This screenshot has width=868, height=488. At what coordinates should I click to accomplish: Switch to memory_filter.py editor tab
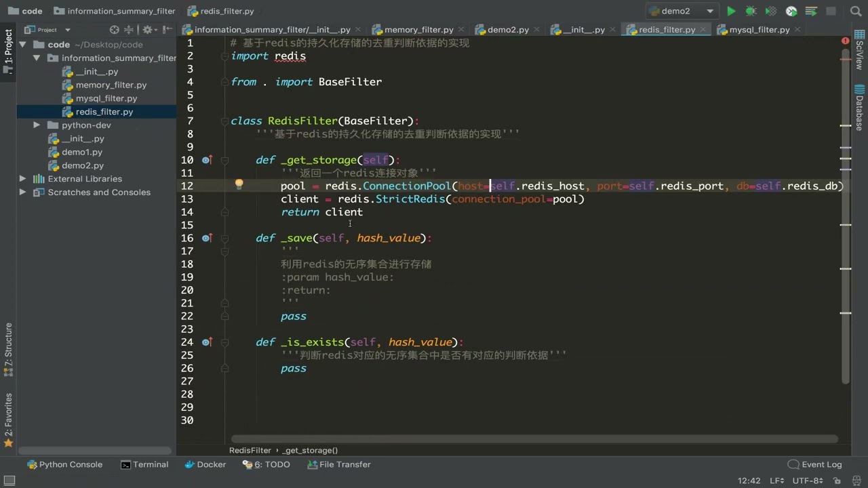coord(418,30)
